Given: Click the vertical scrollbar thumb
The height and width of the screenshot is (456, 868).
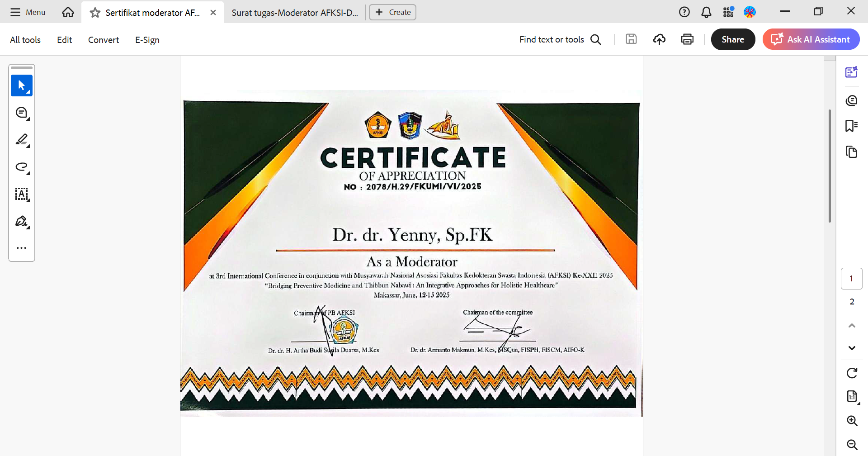Looking at the screenshot, I should pyautogui.click(x=830, y=166).
